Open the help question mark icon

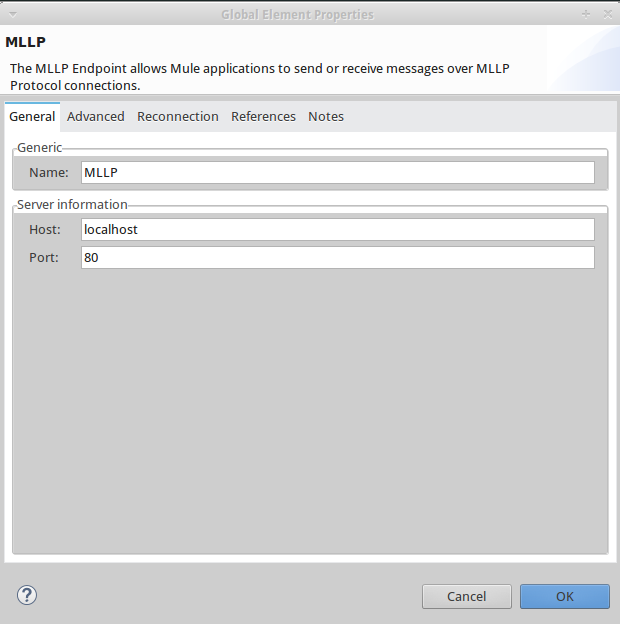pos(27,595)
